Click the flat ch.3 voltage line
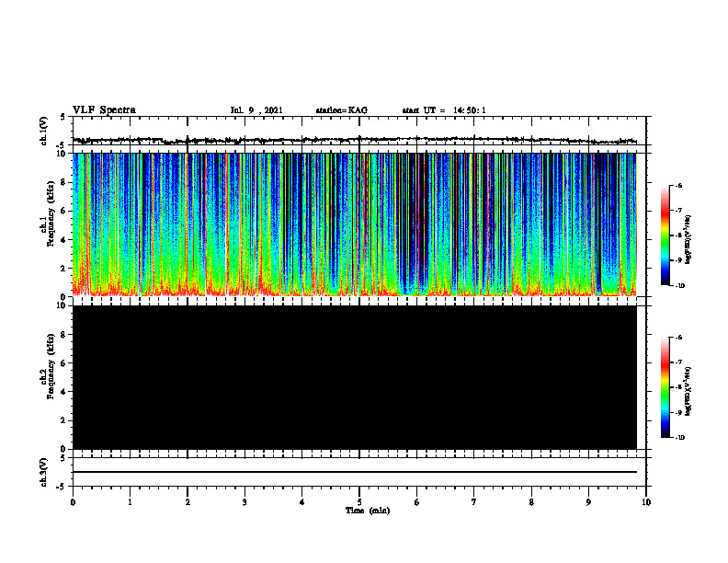The width and height of the screenshot is (728, 563). pyautogui.click(x=355, y=472)
